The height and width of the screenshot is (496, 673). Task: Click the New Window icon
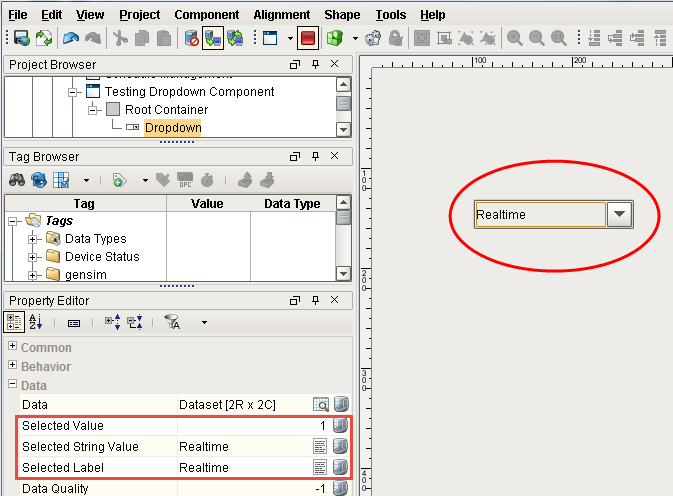pyautogui.click(x=270, y=38)
